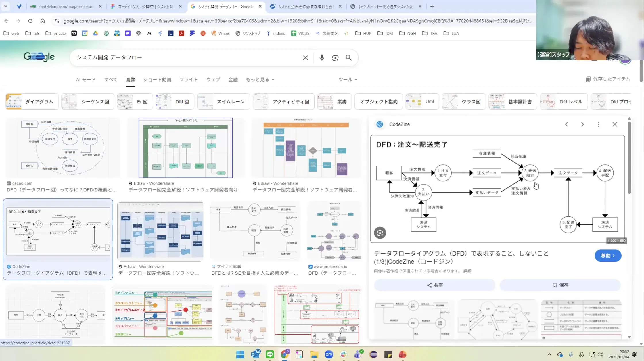Open Slack from the taskbar

(x=344, y=354)
